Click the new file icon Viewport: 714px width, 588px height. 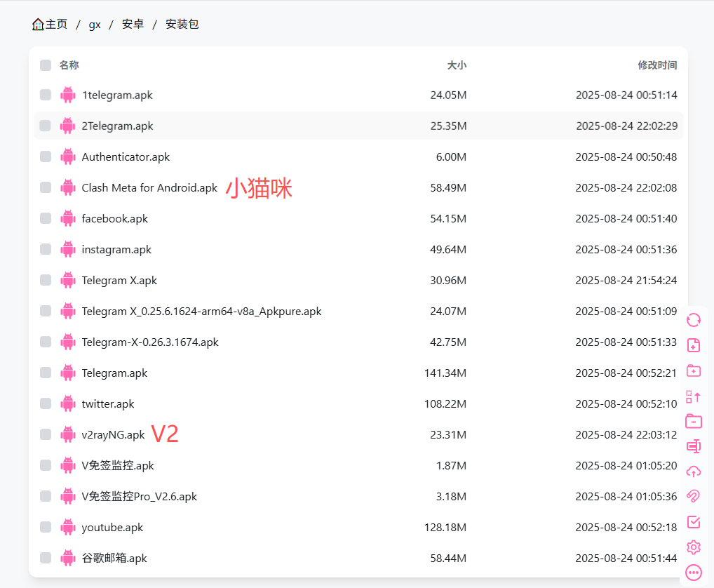[693, 345]
